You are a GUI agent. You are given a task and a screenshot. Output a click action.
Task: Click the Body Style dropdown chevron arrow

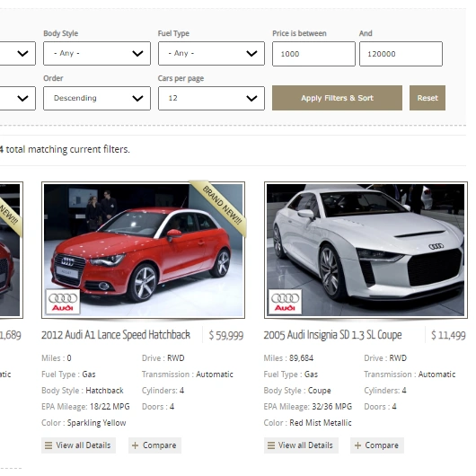pos(137,54)
